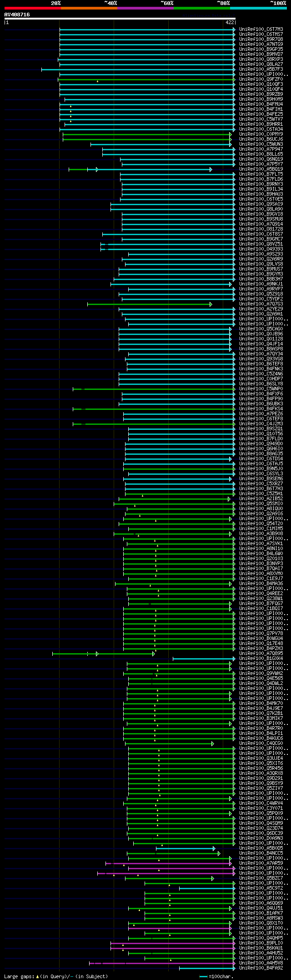
Task: Click the purple ~60% identity legend segment
Action: 145,8
